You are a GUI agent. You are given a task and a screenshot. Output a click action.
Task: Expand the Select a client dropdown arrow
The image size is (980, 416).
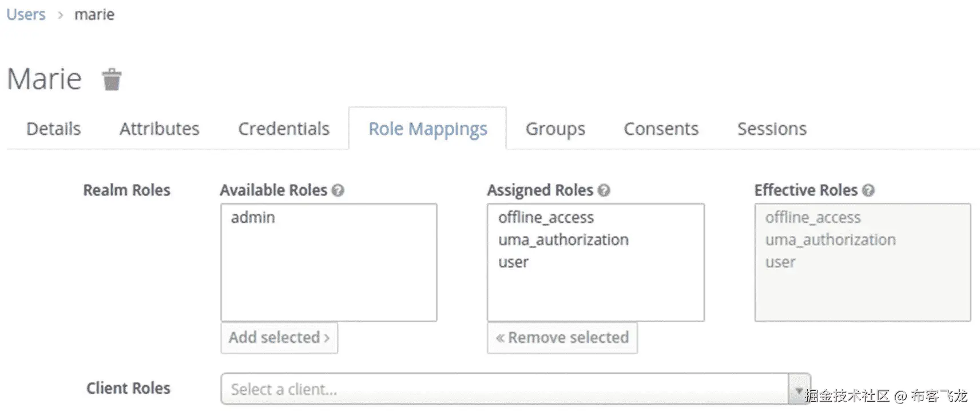click(x=799, y=390)
